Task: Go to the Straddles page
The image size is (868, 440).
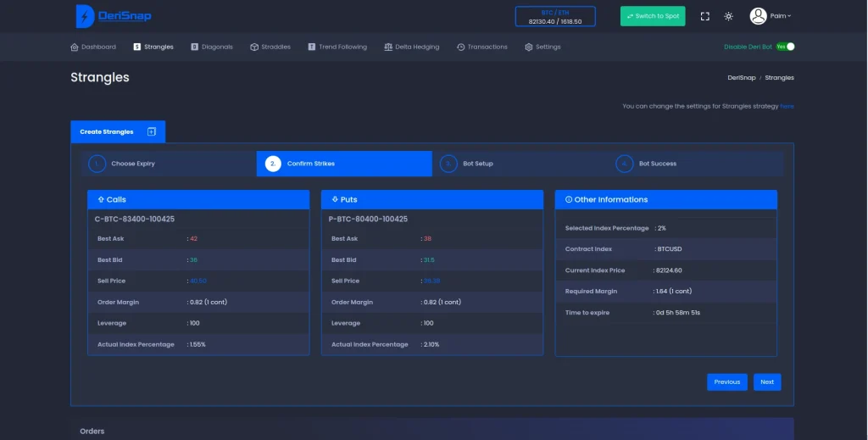Action: (x=270, y=47)
